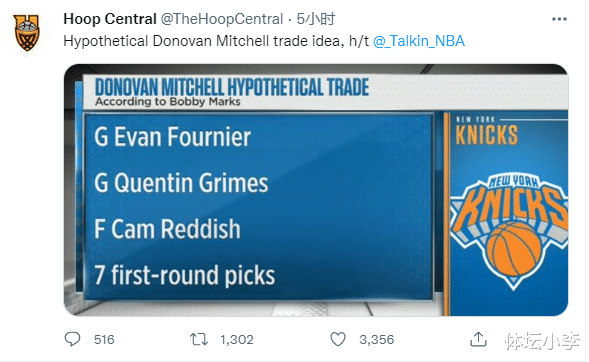
Task: View the 1,302 retweets count
Action: [237, 339]
